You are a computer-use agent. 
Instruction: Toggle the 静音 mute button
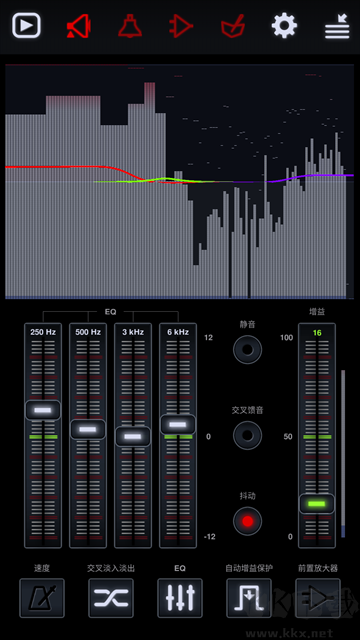247,349
